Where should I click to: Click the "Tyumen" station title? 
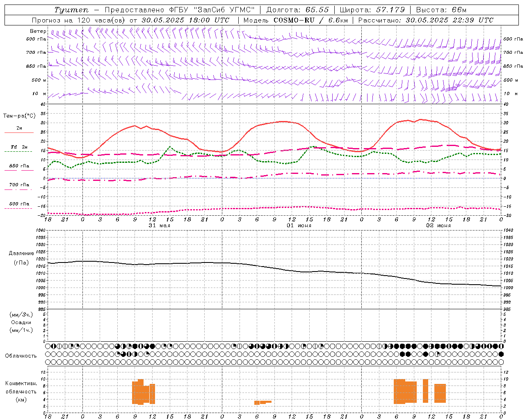click(x=71, y=10)
